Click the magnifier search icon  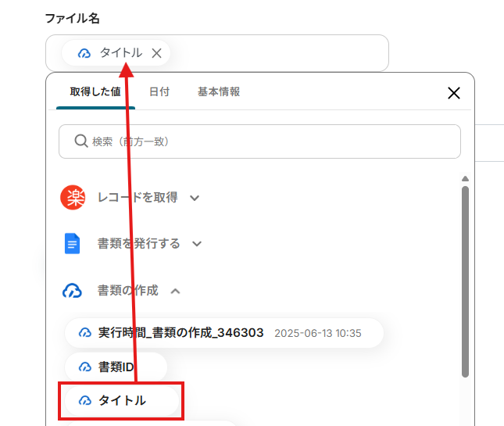pyautogui.click(x=81, y=141)
